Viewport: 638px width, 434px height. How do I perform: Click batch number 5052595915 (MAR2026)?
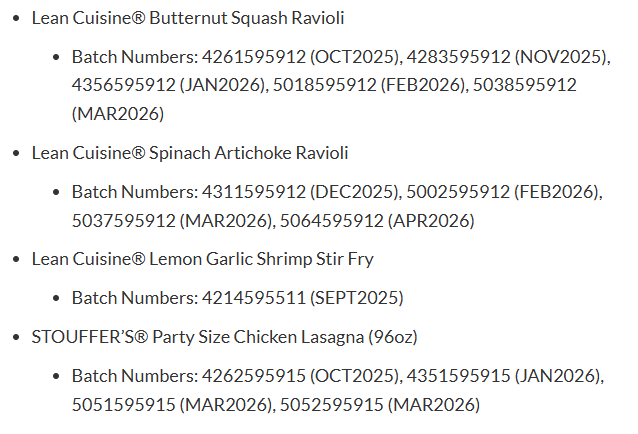[380, 405]
